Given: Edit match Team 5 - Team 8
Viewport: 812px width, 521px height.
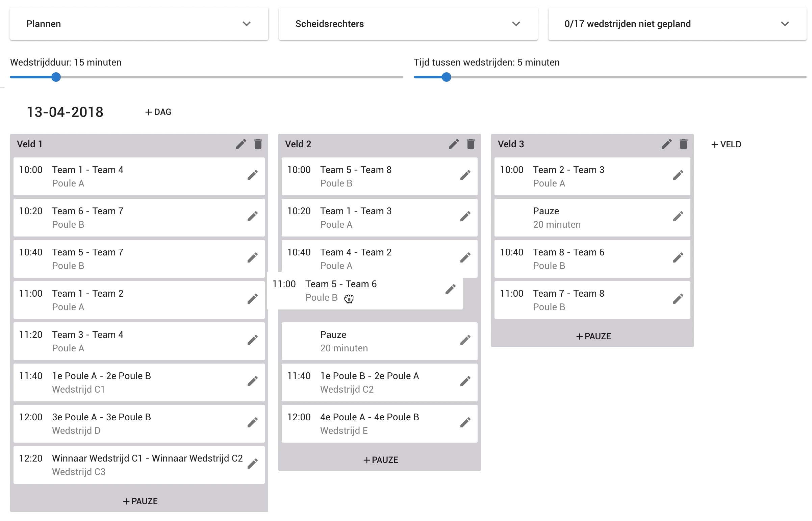Looking at the screenshot, I should [x=465, y=175].
